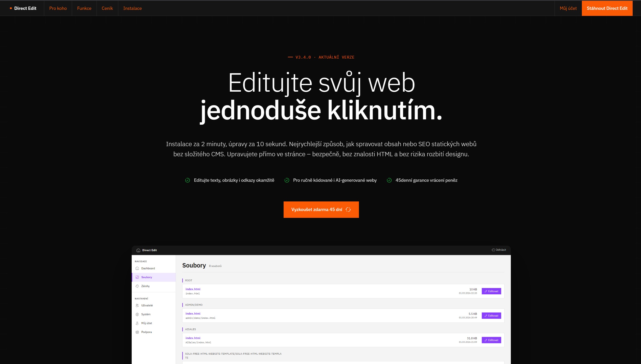Switch to the Funkce section
The height and width of the screenshot is (364, 641).
coord(84,8)
